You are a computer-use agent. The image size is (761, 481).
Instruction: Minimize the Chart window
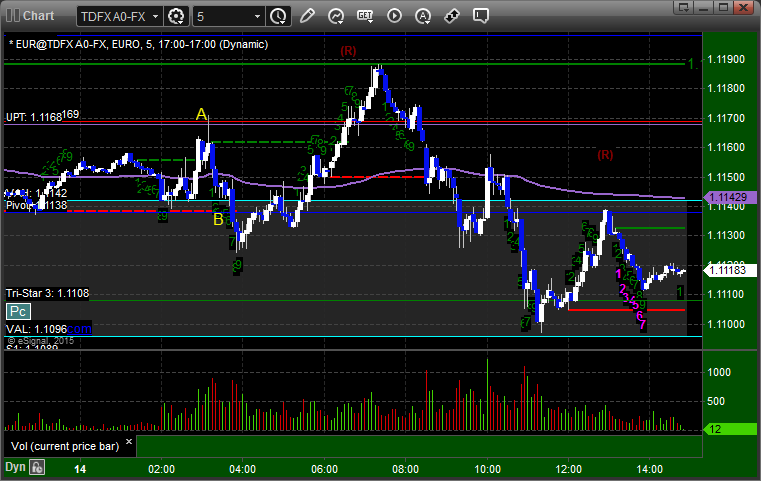(x=703, y=7)
